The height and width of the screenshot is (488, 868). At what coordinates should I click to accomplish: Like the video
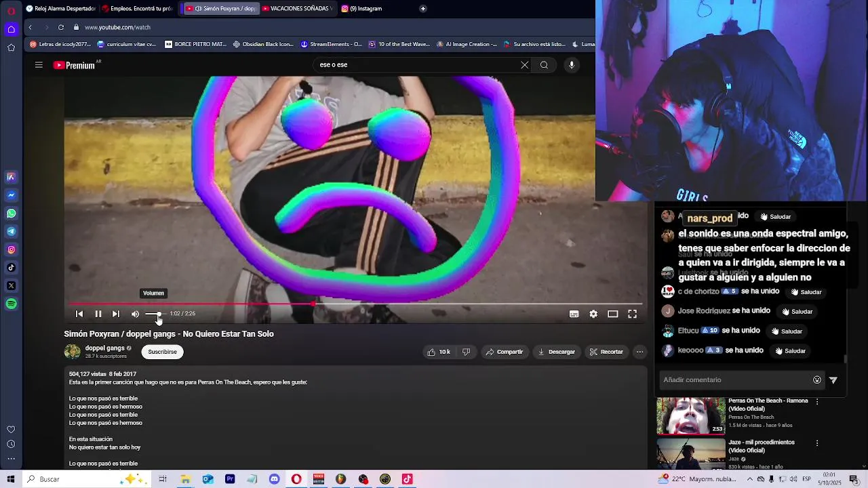(438, 352)
